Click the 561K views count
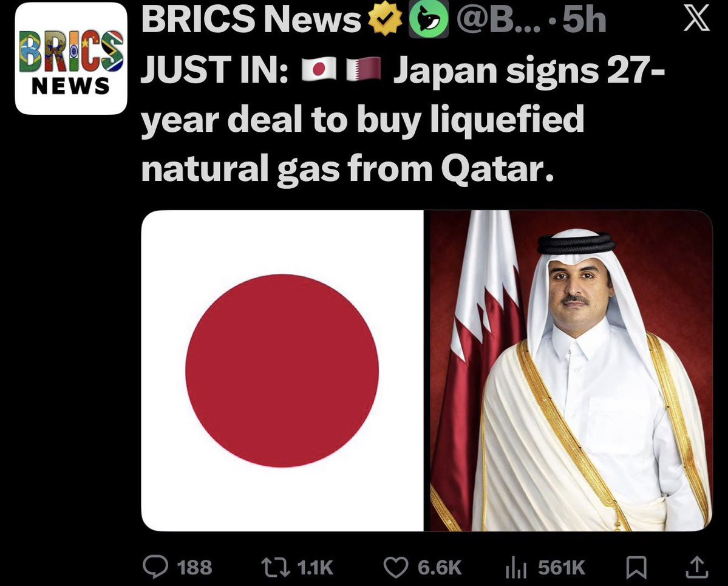Viewport: 728px width, 586px height. [x=561, y=567]
